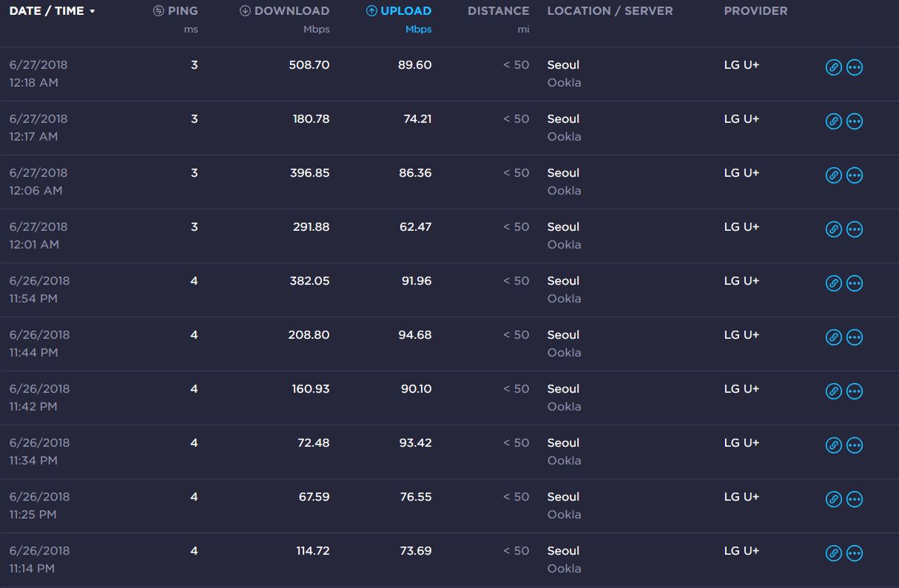899x588 pixels.
Task: Click Seoul server in the 11:42 PM row
Action: pyautogui.click(x=563, y=389)
